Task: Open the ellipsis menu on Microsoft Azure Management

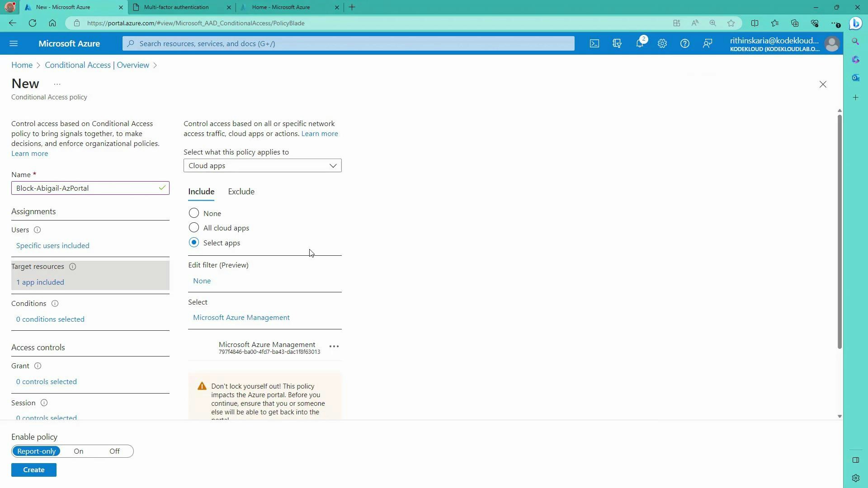Action: click(334, 346)
